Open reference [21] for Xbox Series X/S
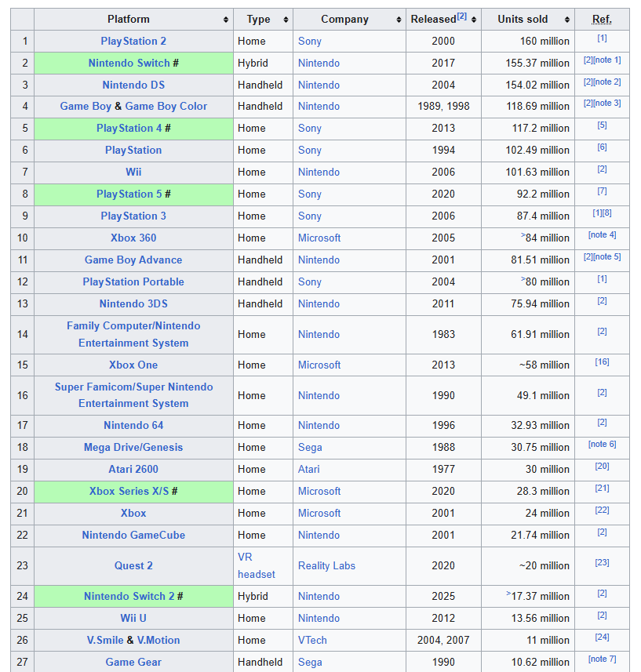The width and height of the screenshot is (641, 672). 602,489
